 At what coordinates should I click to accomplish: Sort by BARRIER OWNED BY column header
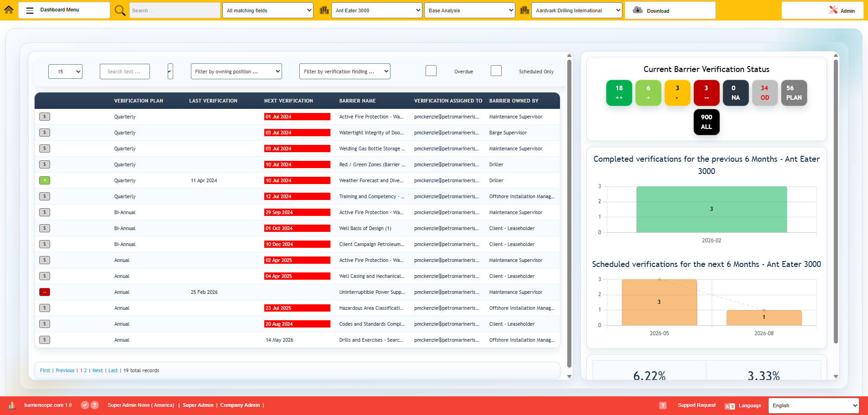click(x=514, y=101)
